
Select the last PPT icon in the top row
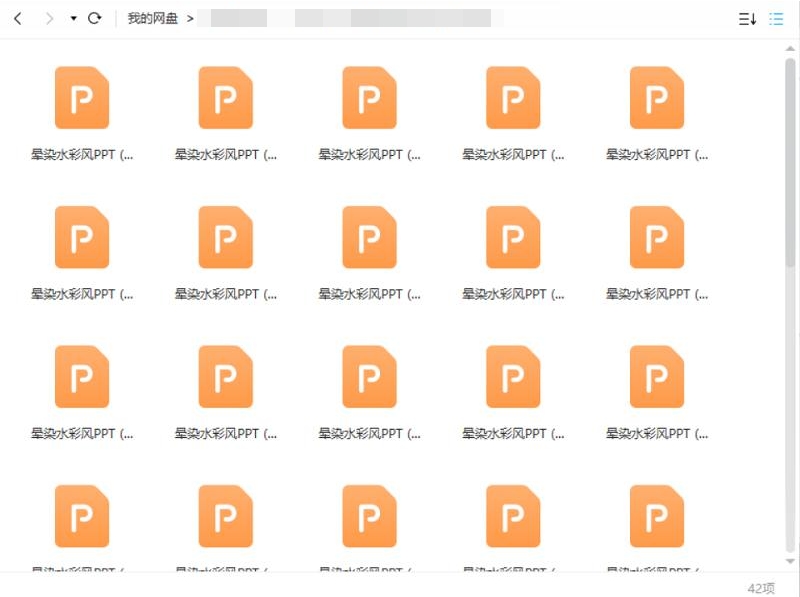(655, 97)
